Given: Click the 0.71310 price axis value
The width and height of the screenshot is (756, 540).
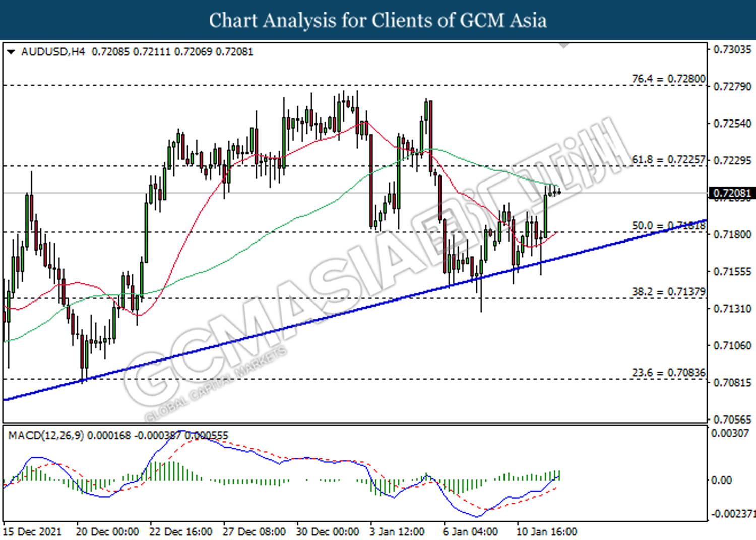Looking at the screenshot, I should pos(732,308).
